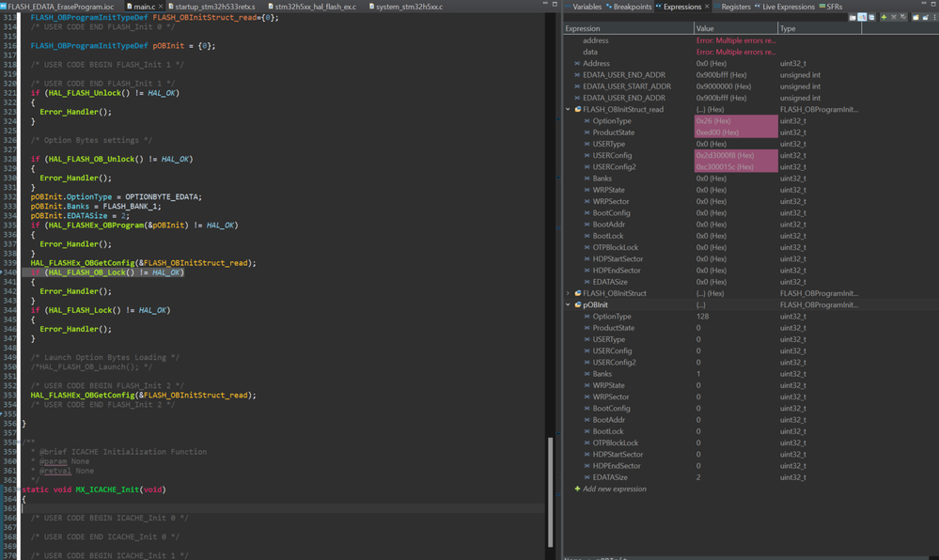Click the Collapse All icon in Expressions toolbar

point(872,17)
